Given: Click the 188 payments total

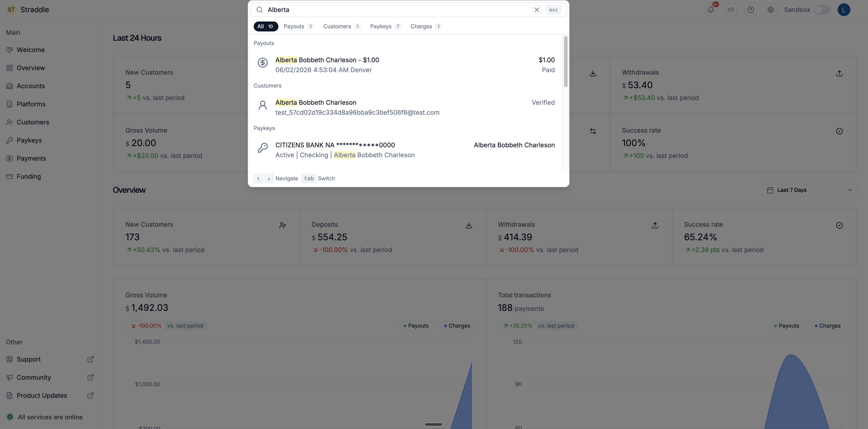Looking at the screenshot, I should [x=521, y=308].
